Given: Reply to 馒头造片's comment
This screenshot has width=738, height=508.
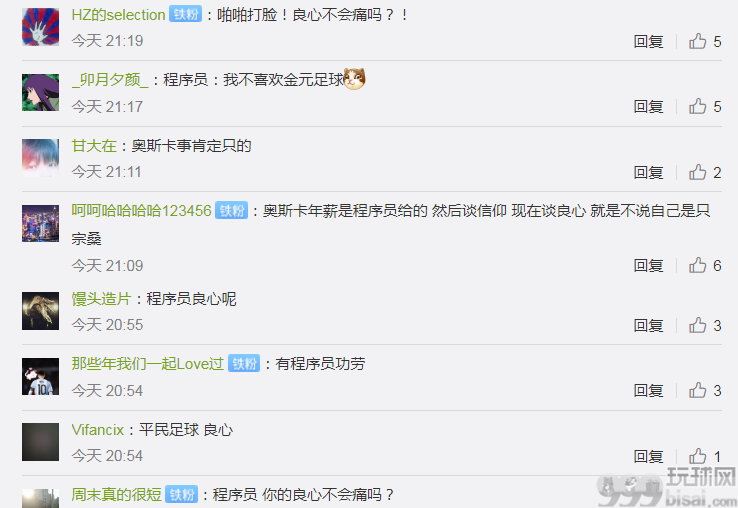Looking at the screenshot, I should (649, 325).
